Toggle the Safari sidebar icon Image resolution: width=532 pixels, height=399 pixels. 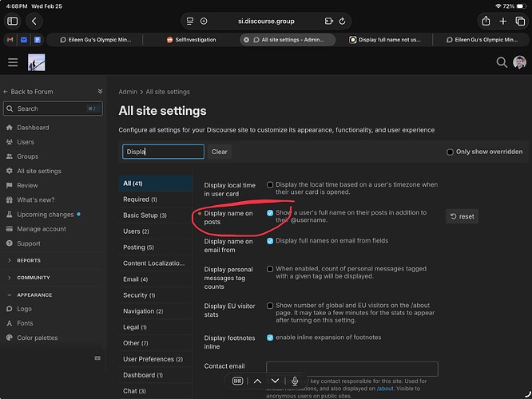(x=13, y=21)
